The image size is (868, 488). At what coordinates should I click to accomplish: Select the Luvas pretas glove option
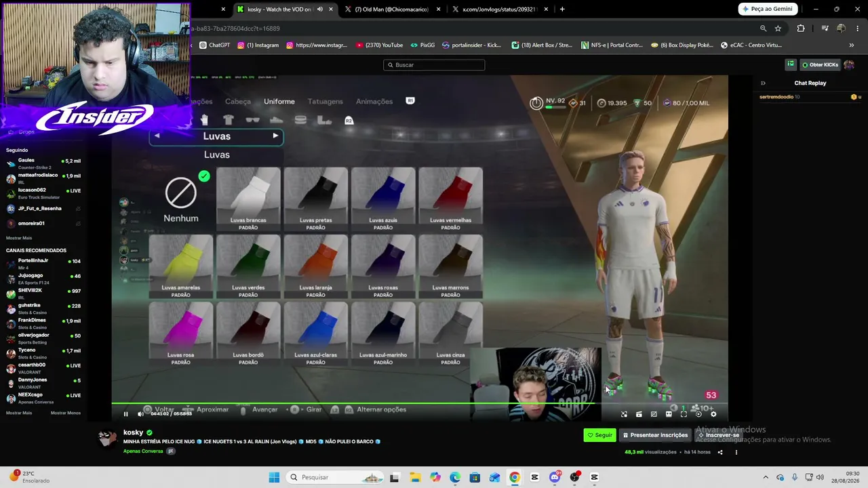[315, 199]
